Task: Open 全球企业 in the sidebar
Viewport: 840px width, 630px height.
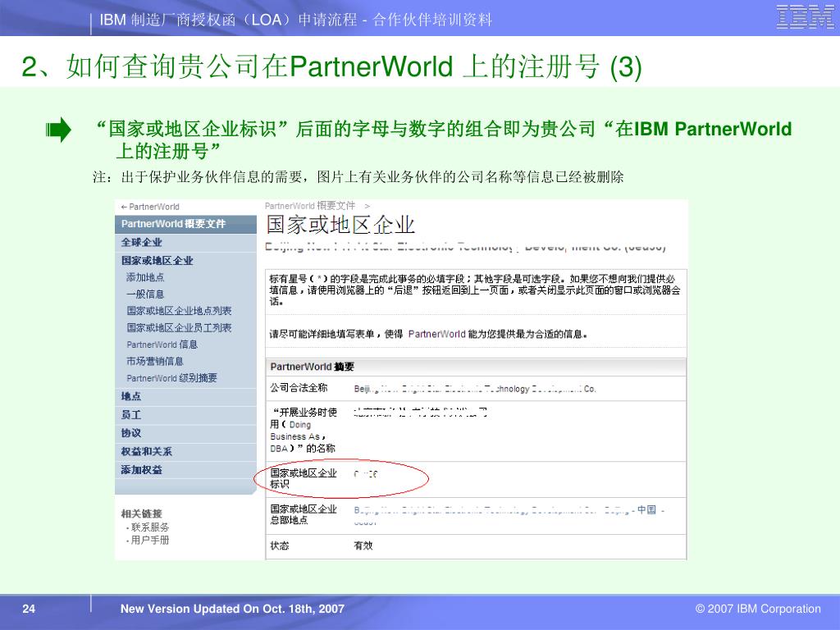Action: 142,242
